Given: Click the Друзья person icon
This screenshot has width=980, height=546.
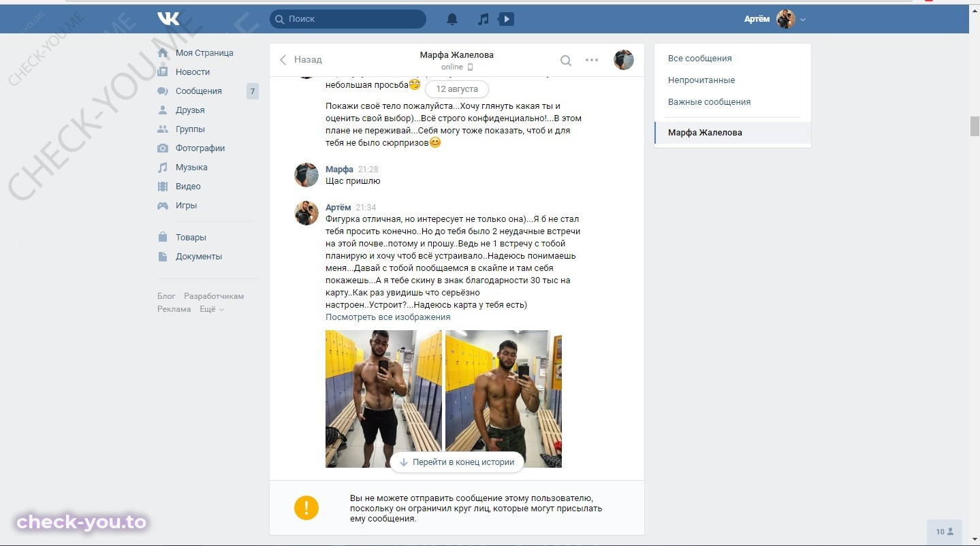Looking at the screenshot, I should [x=163, y=110].
